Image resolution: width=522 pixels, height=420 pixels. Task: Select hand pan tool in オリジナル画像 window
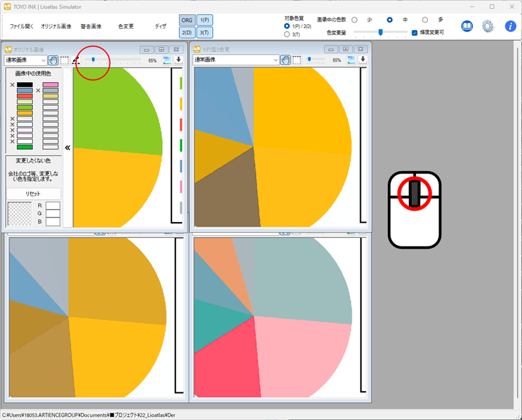coord(53,60)
